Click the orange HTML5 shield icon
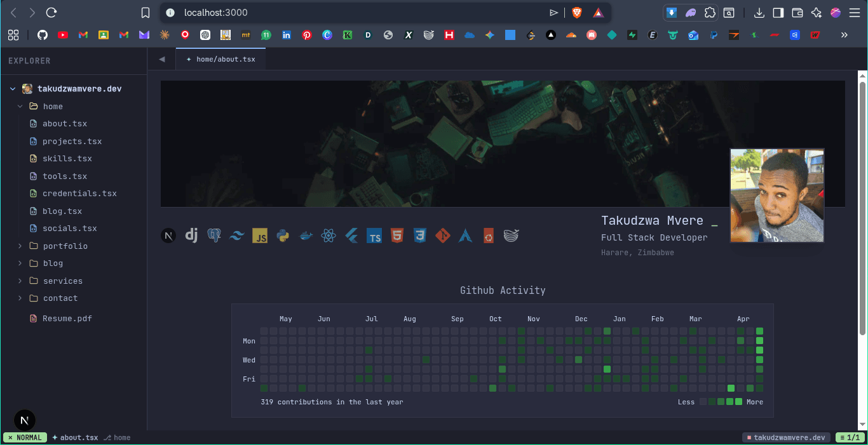The image size is (868, 445). [397, 236]
